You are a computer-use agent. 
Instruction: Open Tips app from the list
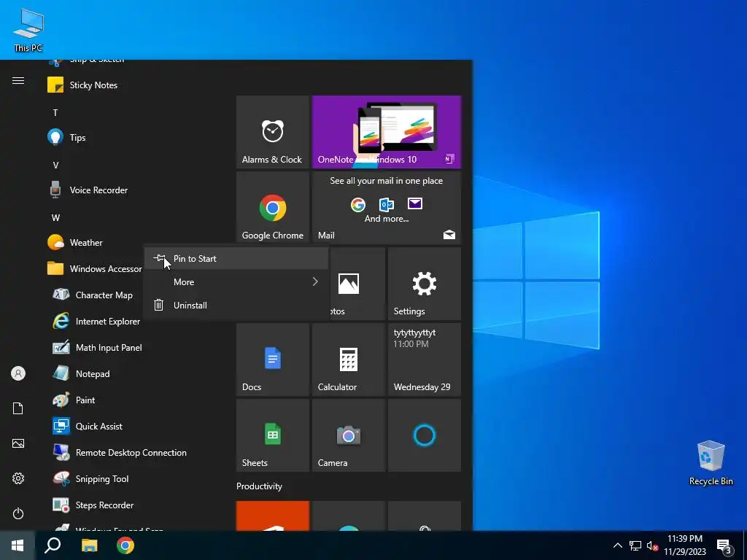(x=136, y=138)
